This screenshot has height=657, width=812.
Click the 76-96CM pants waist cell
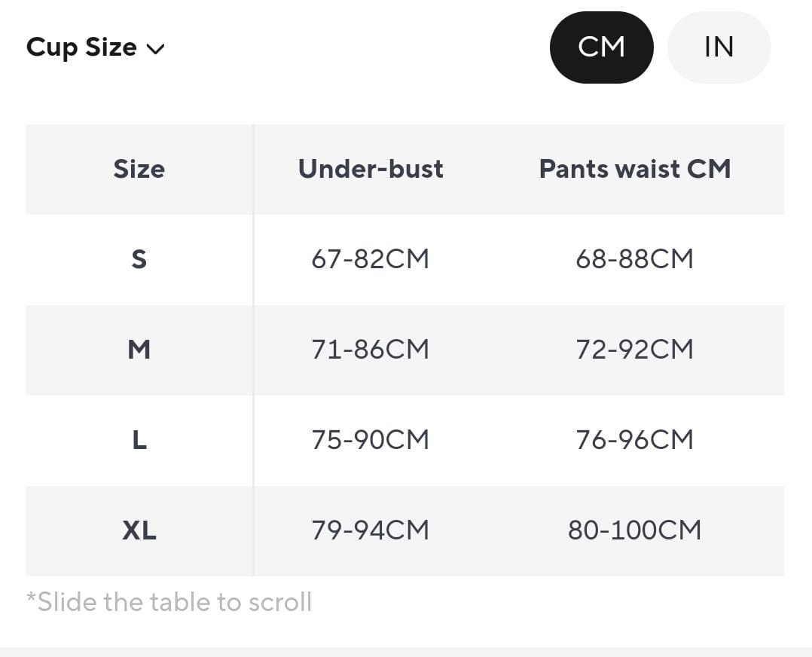click(635, 441)
